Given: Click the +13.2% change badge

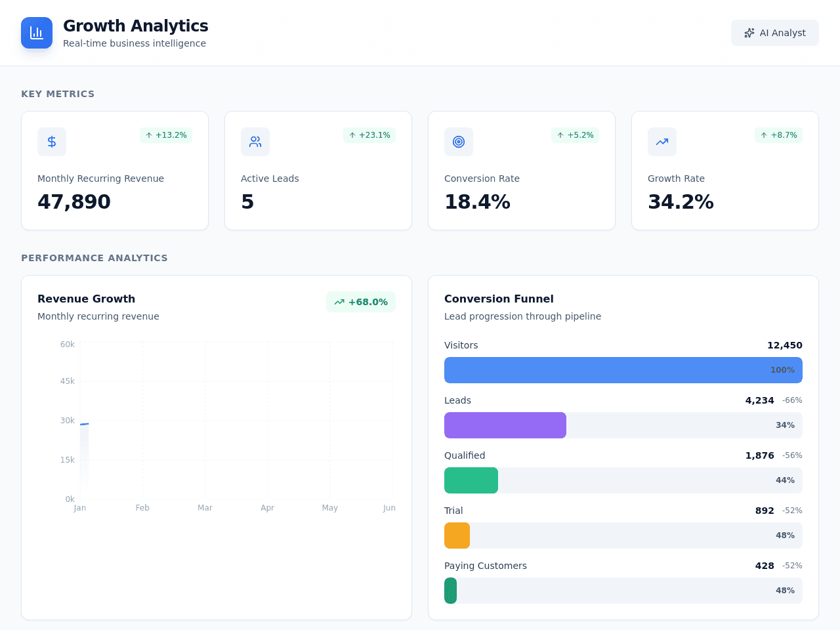Looking at the screenshot, I should click(166, 135).
